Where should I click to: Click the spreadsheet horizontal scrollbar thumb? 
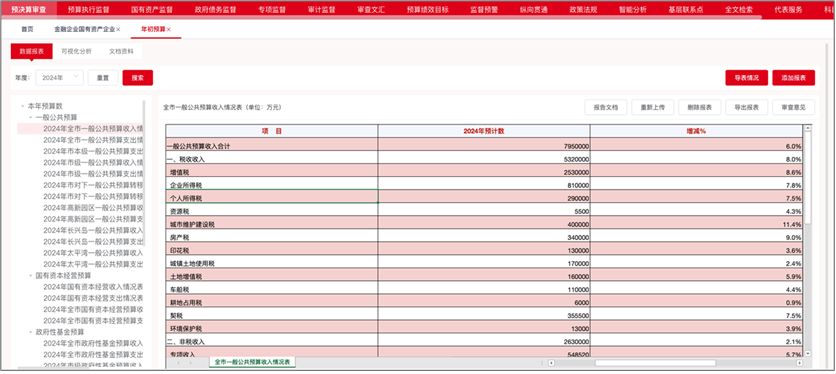click(655, 363)
